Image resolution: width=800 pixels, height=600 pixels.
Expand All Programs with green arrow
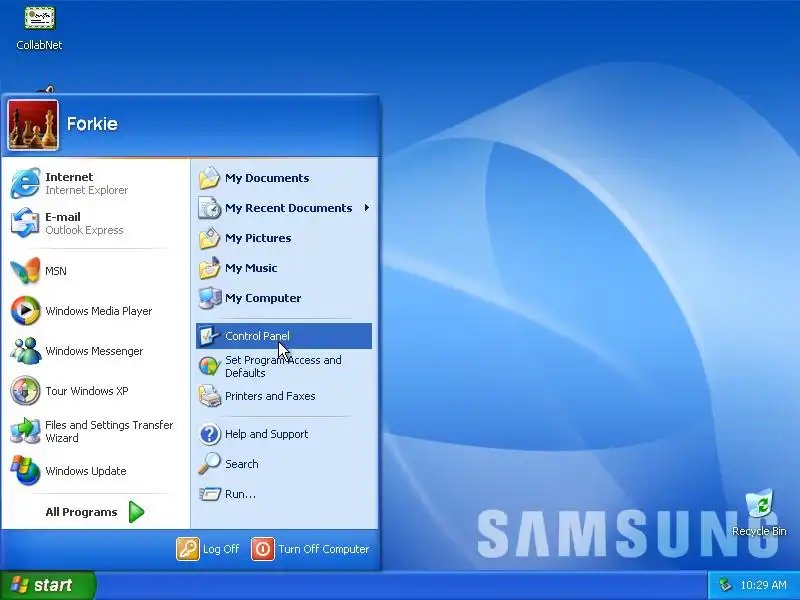pos(136,512)
